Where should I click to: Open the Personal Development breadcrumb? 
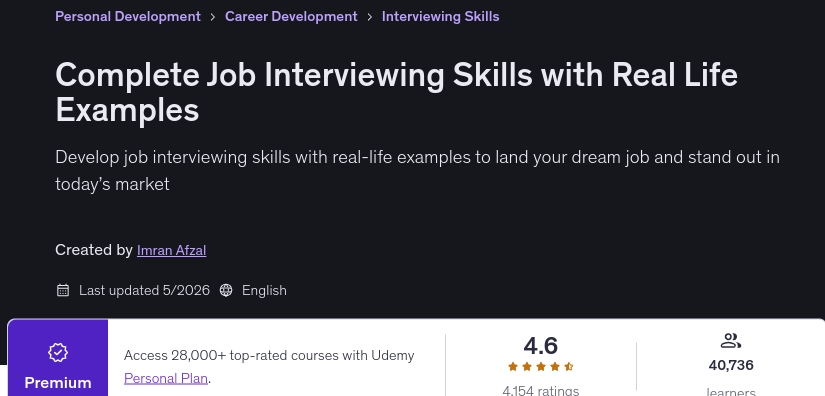point(128,16)
